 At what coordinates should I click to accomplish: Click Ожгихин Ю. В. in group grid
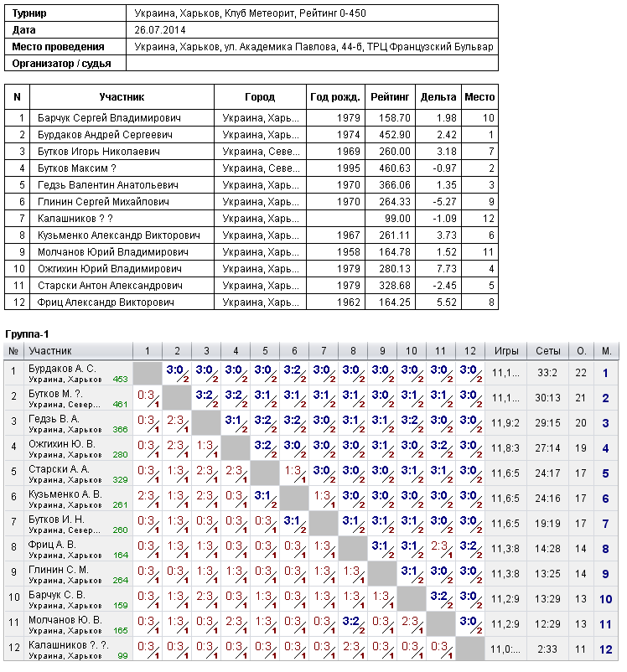click(x=62, y=444)
